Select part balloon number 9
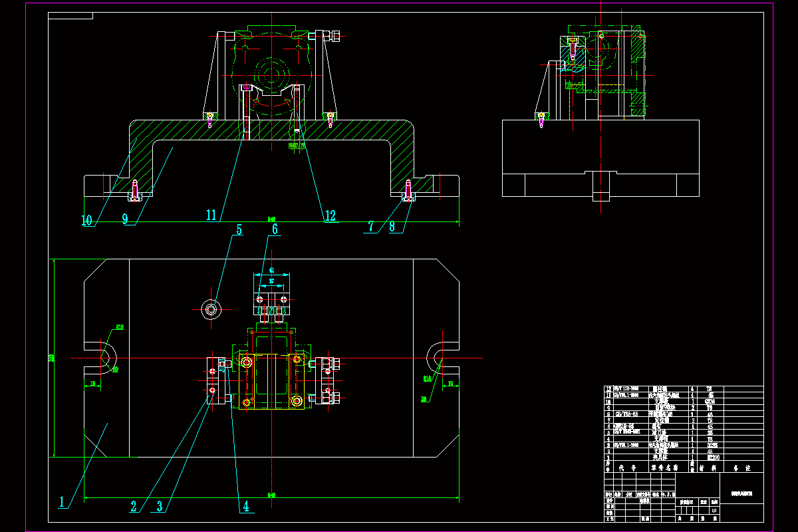 tap(125, 220)
